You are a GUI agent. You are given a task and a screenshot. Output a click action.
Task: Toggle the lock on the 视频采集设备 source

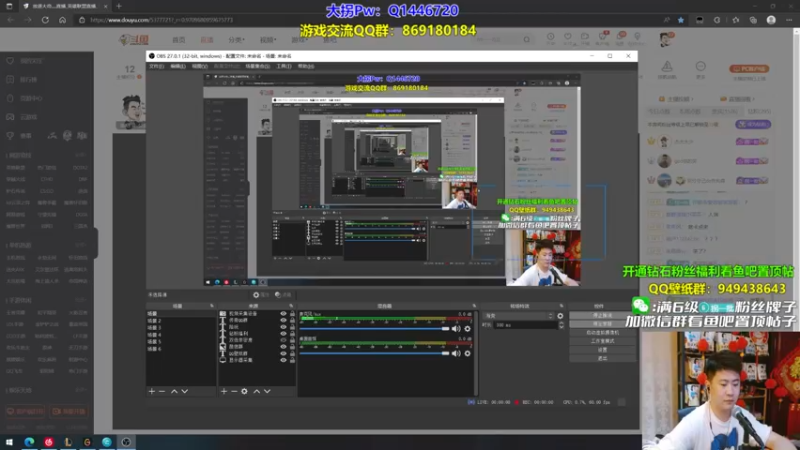[292, 314]
